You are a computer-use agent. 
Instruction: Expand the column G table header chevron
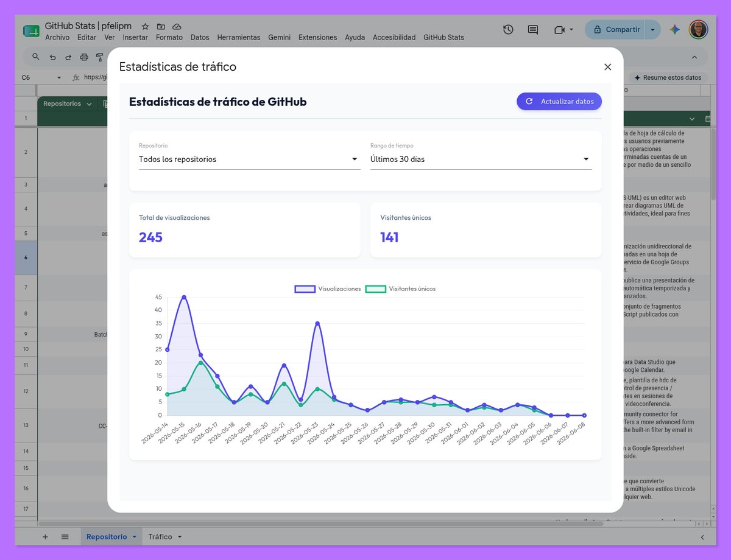pyautogui.click(x=692, y=119)
